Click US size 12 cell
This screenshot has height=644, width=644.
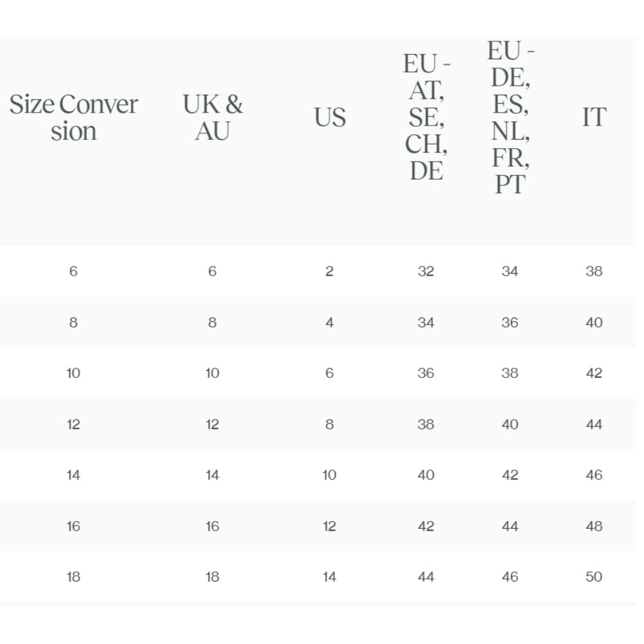(x=329, y=527)
